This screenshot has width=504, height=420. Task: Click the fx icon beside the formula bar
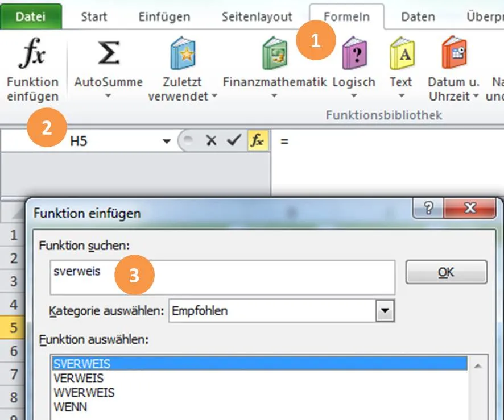[259, 140]
